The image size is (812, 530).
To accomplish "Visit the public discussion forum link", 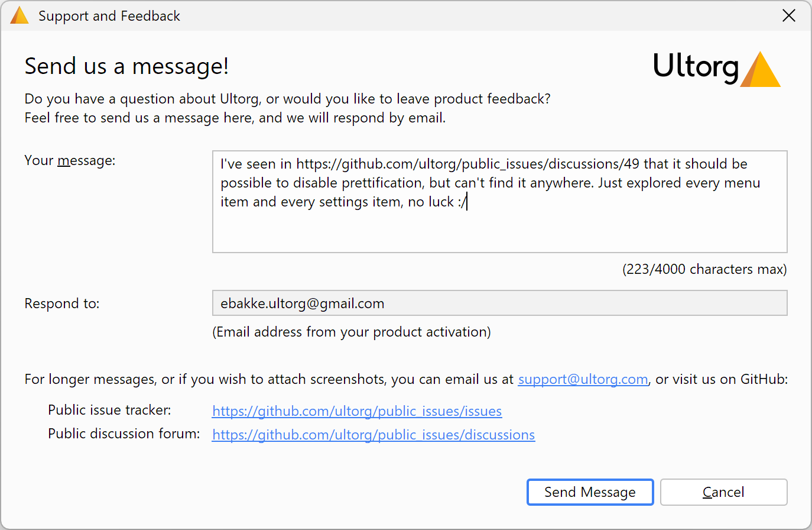I will coord(373,435).
